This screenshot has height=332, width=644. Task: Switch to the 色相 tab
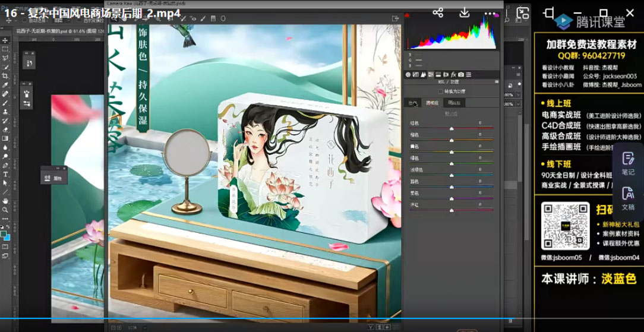coord(413,103)
